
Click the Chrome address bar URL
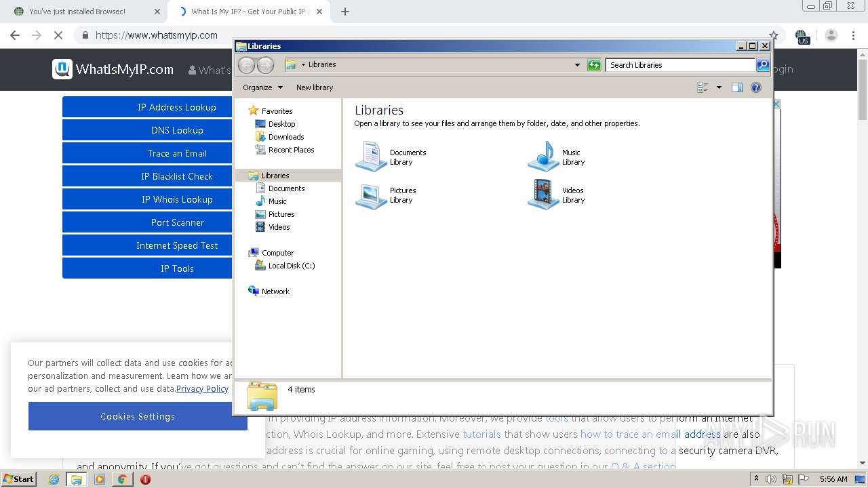157,35
